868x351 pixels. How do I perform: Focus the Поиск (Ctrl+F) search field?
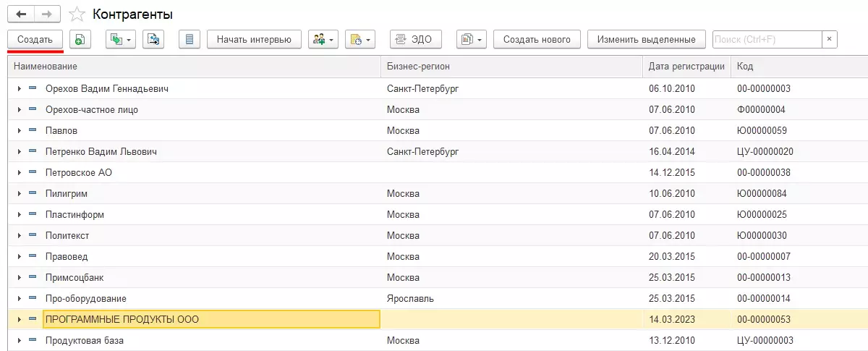(767, 40)
